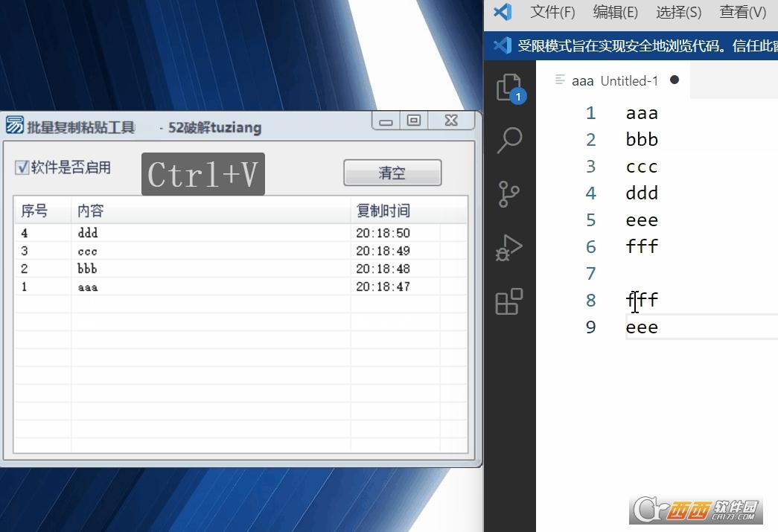Click the time 20:18:48 cell
Screen dimensions: 778x532
point(383,269)
